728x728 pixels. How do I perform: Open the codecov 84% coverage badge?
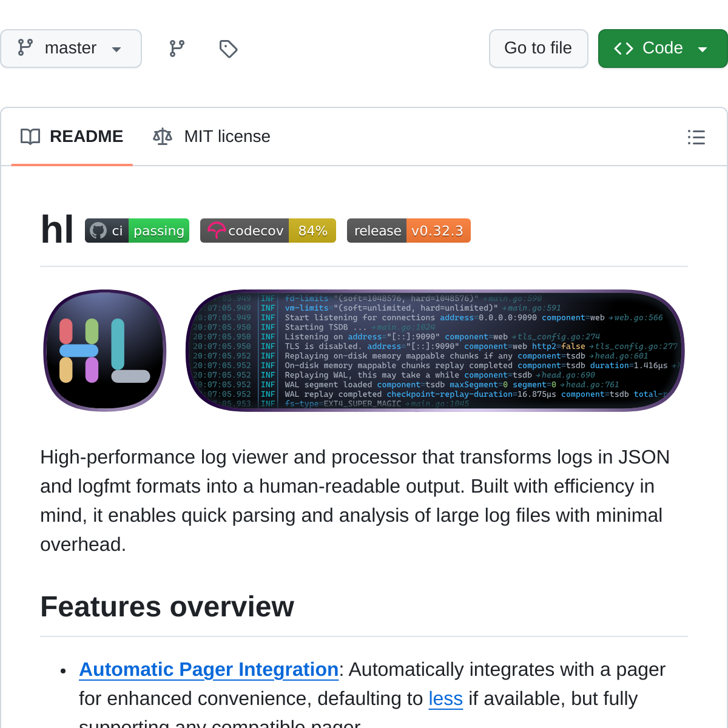pyautogui.click(x=268, y=231)
